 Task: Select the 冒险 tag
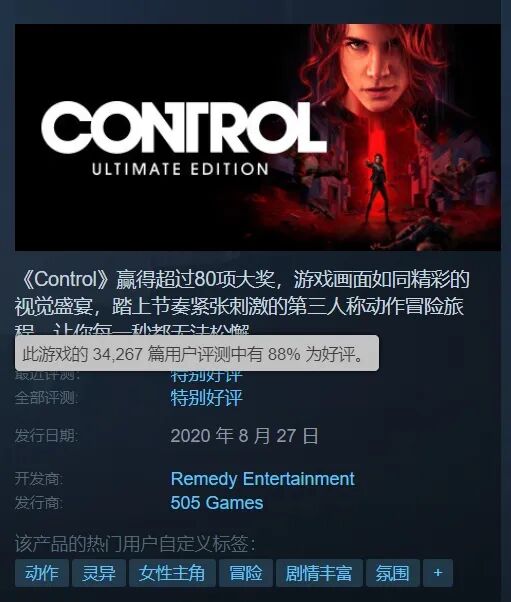coord(246,573)
